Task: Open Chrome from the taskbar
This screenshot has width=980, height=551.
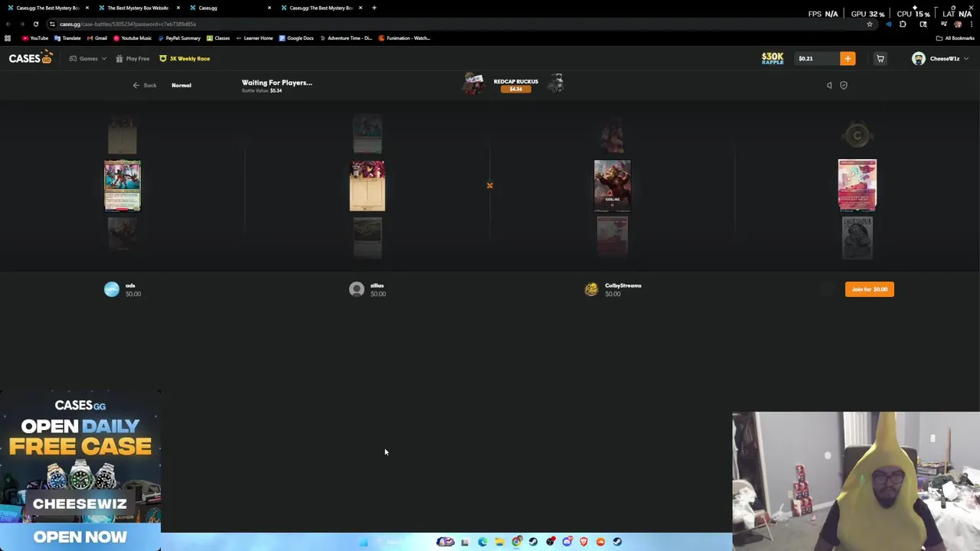Action: coord(517,542)
